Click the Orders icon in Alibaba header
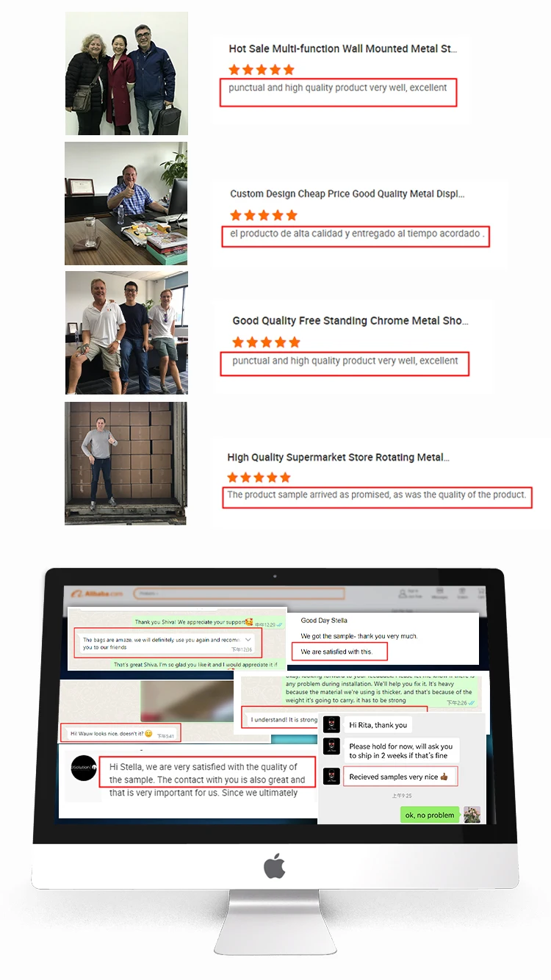551x980 pixels. tap(462, 592)
